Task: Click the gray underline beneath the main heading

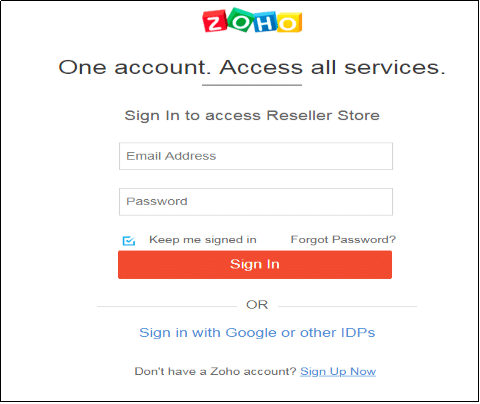Action: pos(252,85)
